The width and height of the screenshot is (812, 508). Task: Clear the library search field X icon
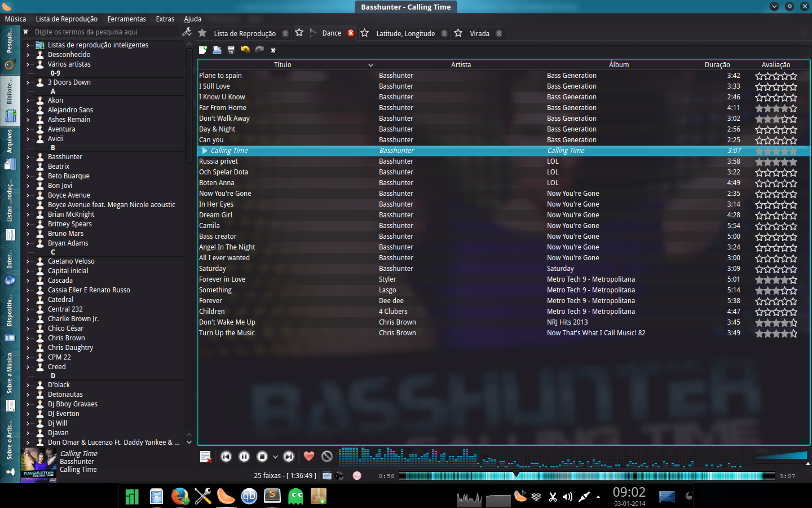[26, 32]
